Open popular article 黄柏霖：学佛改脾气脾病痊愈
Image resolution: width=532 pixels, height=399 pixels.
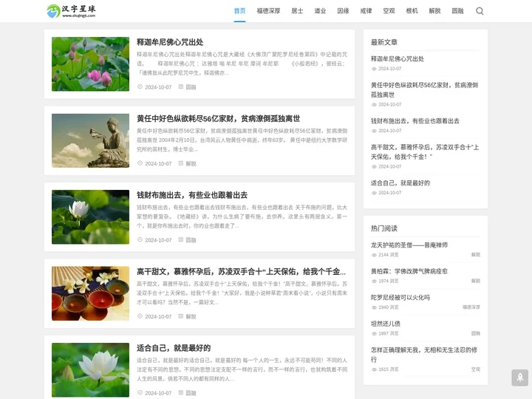pyautogui.click(x=409, y=271)
